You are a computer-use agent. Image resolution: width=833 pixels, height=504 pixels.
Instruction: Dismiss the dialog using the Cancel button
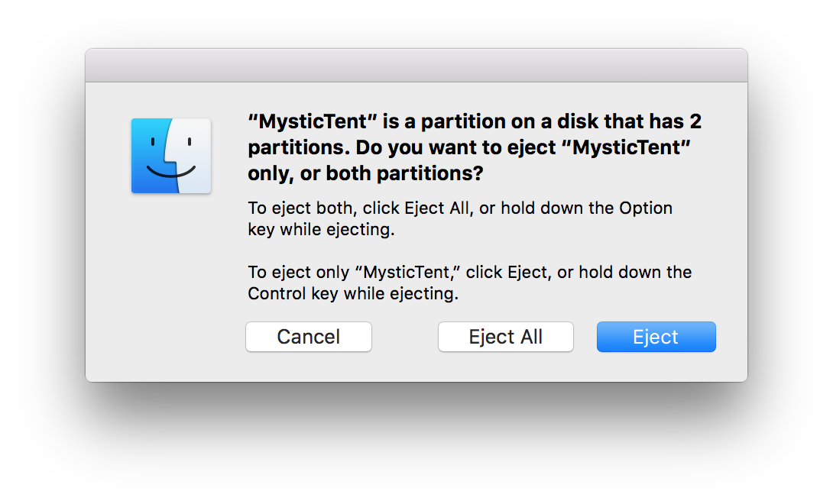point(308,337)
